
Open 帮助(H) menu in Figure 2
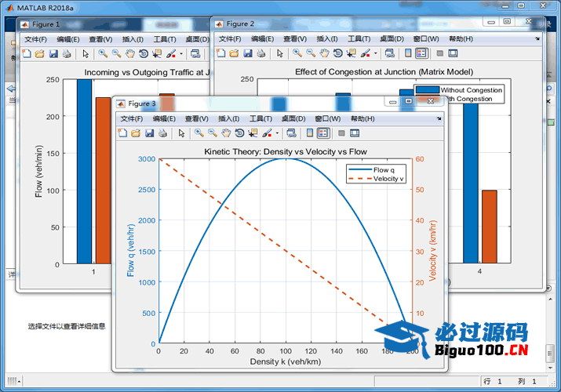461,38
